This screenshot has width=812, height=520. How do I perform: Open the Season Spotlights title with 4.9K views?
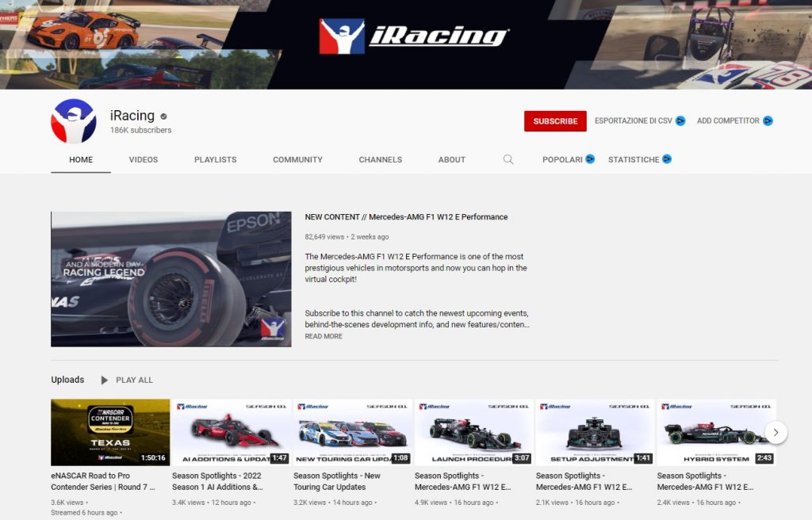[x=462, y=481]
